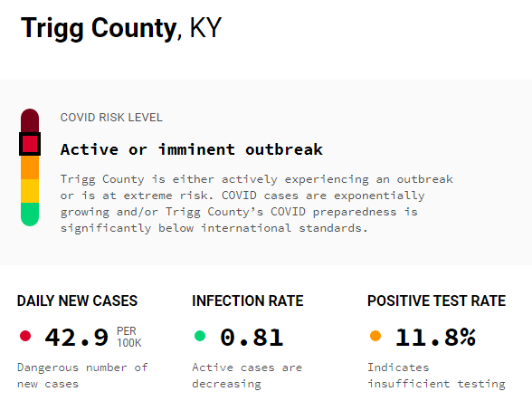
Task: Click the PER 100K unit label
Action: (x=128, y=337)
